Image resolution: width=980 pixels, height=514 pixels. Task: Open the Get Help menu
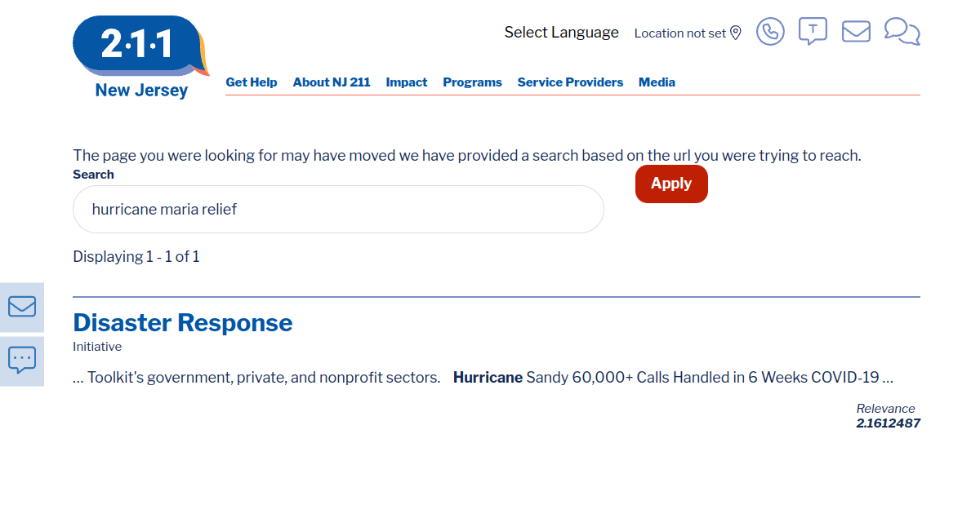pyautogui.click(x=252, y=82)
